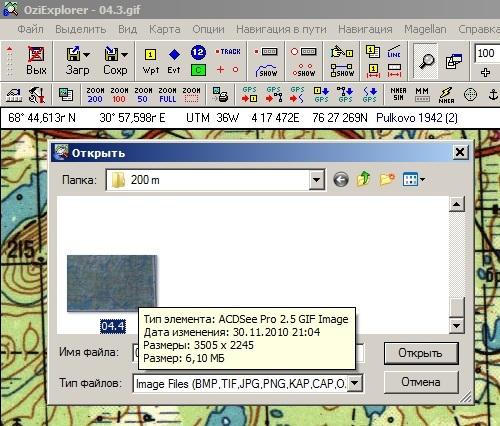Select the Evt event tool
500x426 pixels.
tap(174, 61)
